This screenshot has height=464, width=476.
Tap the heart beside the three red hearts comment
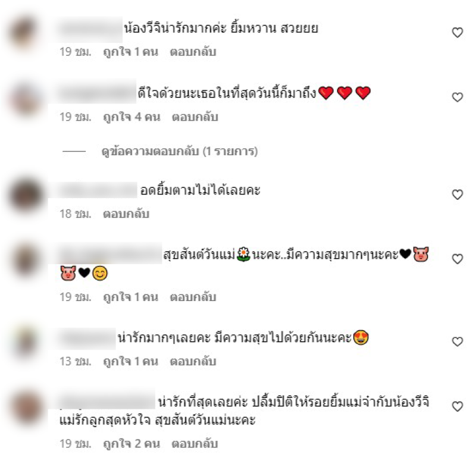[x=457, y=97]
